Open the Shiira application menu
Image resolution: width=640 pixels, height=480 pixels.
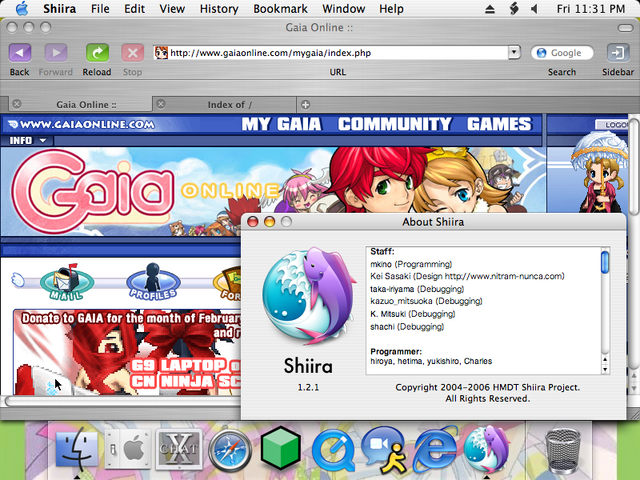[x=60, y=9]
